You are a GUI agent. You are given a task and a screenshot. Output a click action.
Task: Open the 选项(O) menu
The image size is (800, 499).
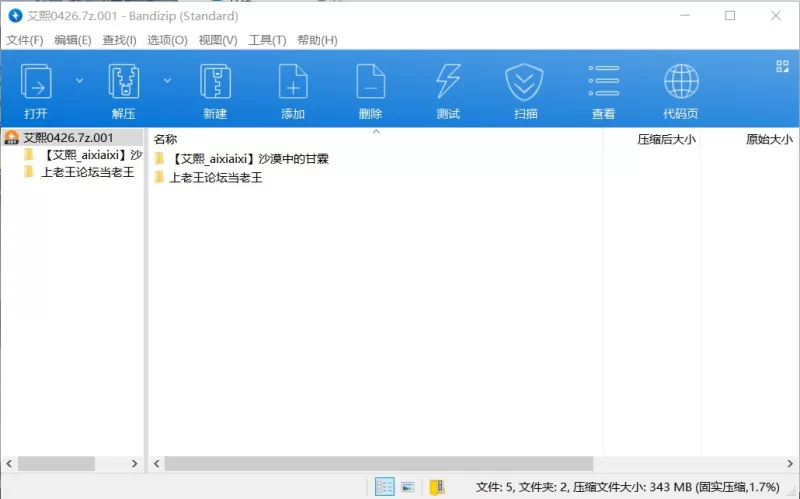(167, 40)
